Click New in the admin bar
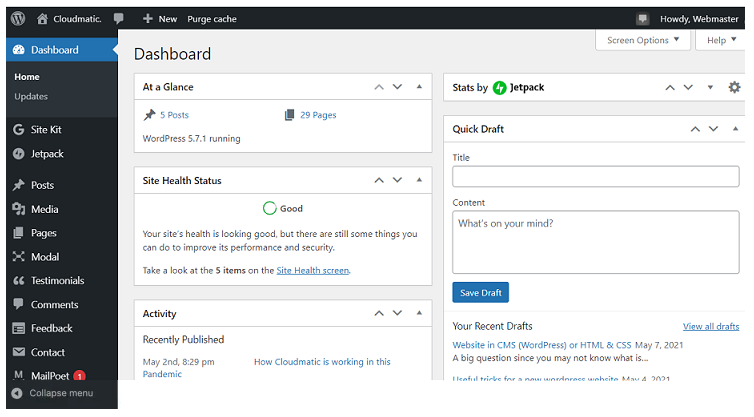The image size is (754, 417). click(168, 19)
